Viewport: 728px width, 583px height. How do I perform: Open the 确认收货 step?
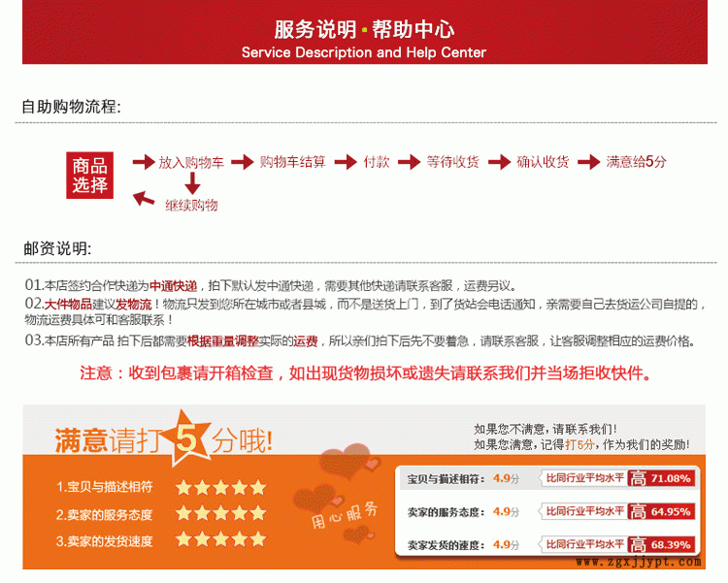[x=543, y=162]
